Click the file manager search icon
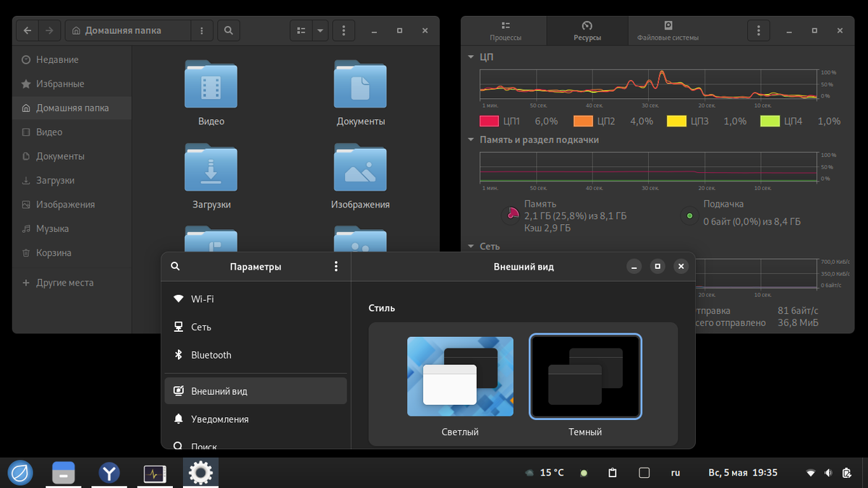Screen dimensions: 868x488 click(228, 31)
